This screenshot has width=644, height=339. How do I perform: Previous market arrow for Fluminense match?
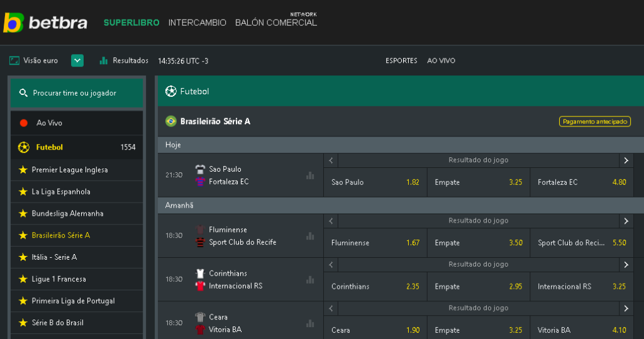tap(331, 221)
